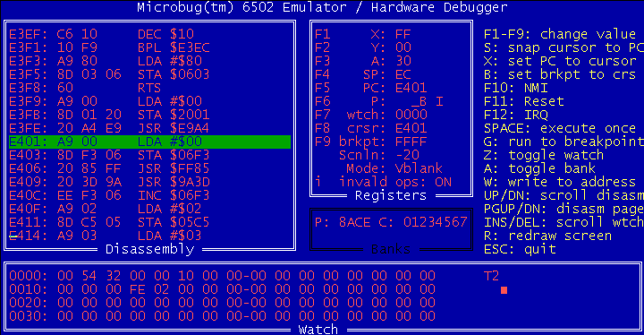Viewport: 644px width, 335px height.
Task: Select the yellow cursor mark at E414
Action: point(13,236)
